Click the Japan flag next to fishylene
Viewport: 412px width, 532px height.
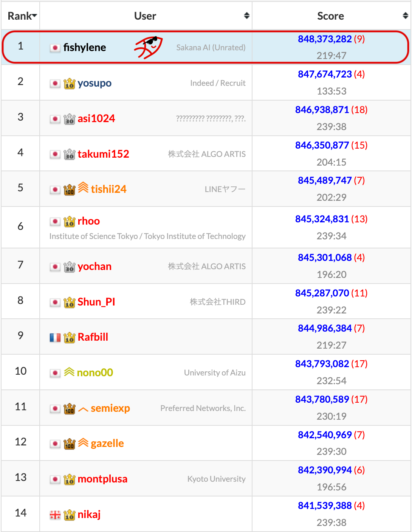click(55, 48)
